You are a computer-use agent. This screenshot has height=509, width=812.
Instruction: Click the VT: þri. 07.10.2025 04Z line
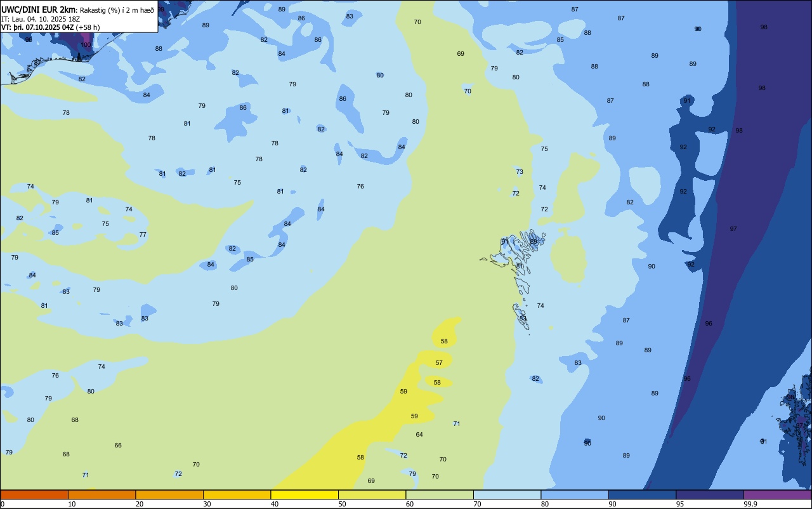pyautogui.click(x=51, y=27)
